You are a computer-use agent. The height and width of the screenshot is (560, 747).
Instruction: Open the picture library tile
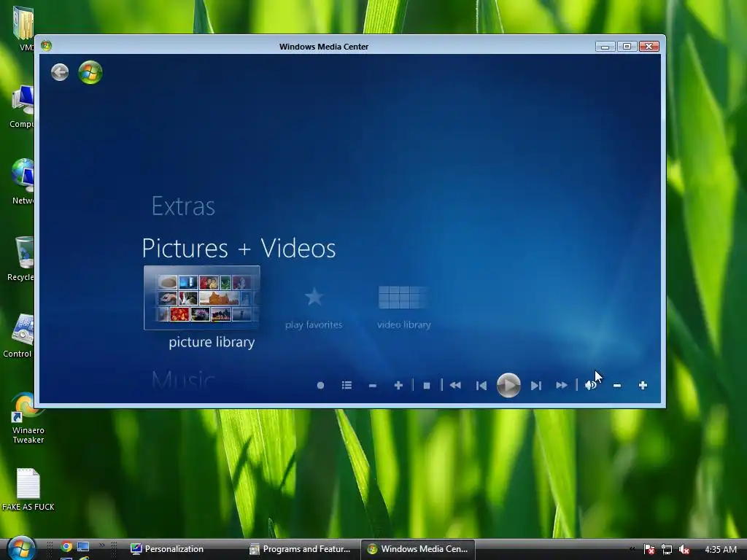202,297
